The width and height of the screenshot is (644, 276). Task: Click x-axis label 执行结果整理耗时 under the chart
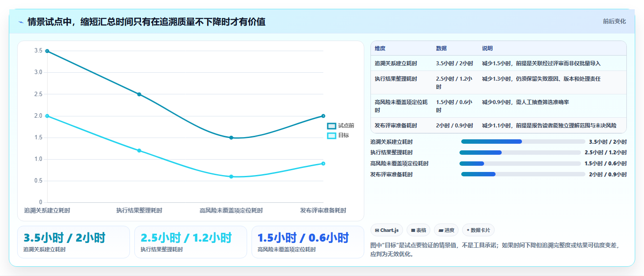(139, 211)
